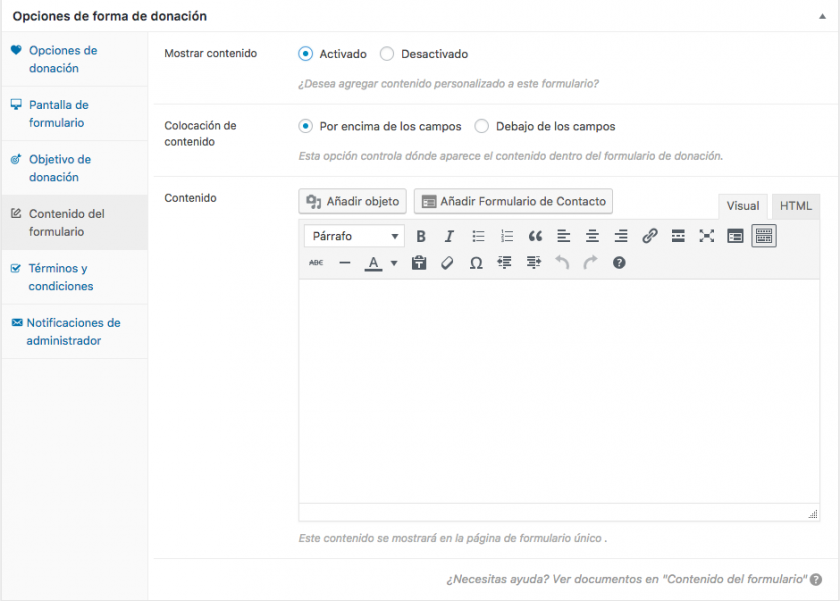Open the Párrafo format dropdown
The height and width of the screenshot is (601, 840).
click(354, 237)
